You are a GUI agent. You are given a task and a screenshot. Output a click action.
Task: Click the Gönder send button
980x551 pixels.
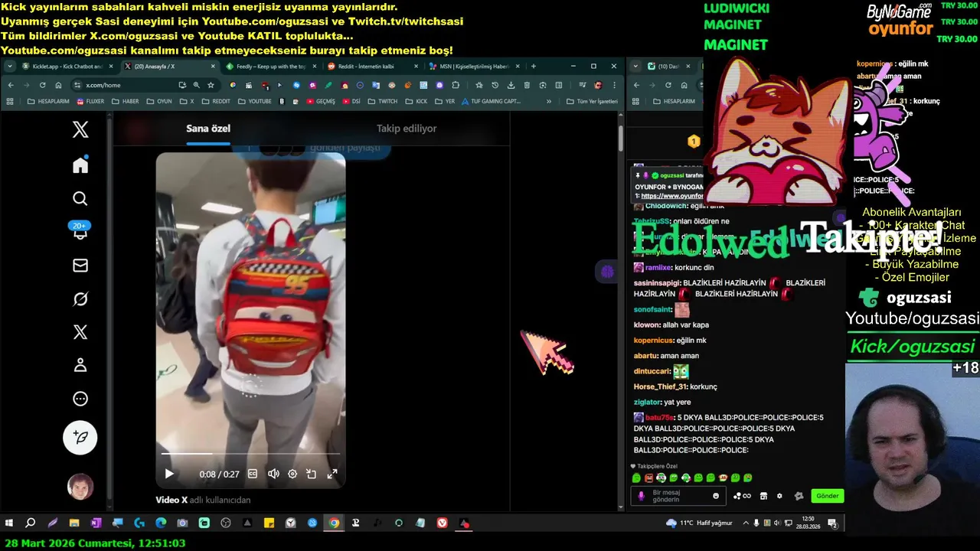tap(828, 496)
